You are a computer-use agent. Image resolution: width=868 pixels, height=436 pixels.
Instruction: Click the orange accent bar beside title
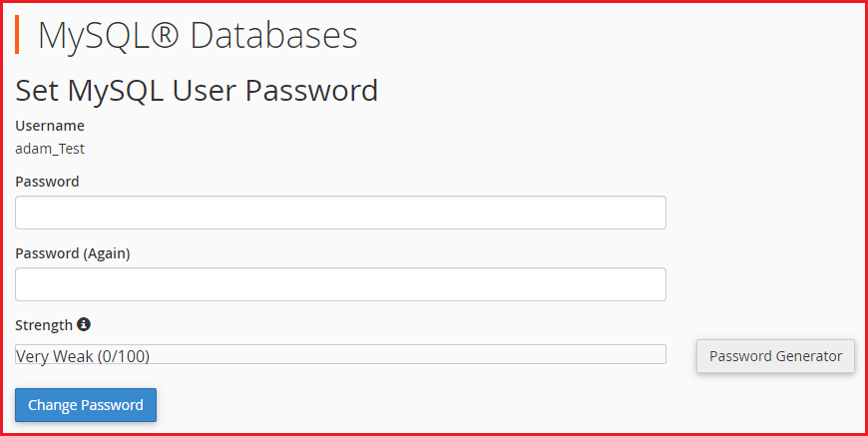(x=17, y=34)
